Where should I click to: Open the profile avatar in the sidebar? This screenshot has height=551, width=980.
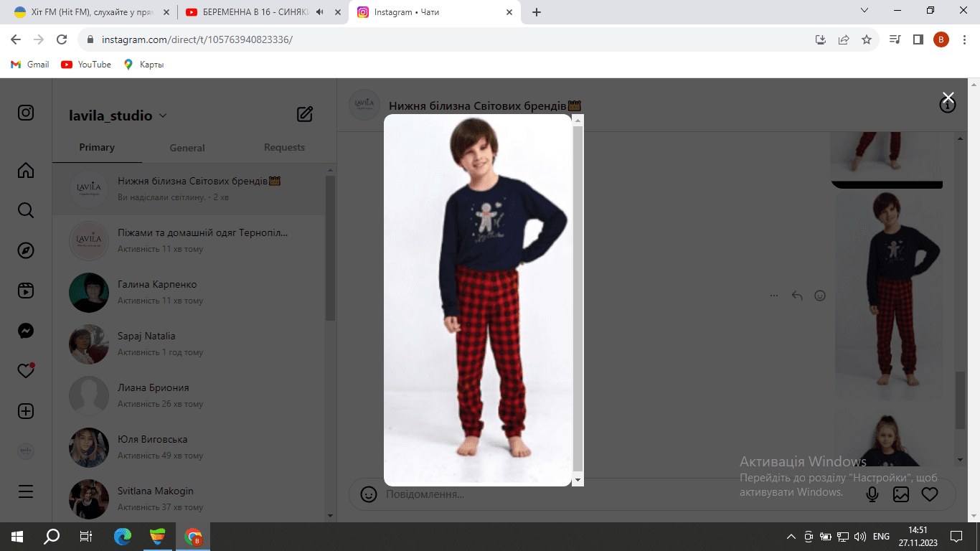[x=26, y=451]
